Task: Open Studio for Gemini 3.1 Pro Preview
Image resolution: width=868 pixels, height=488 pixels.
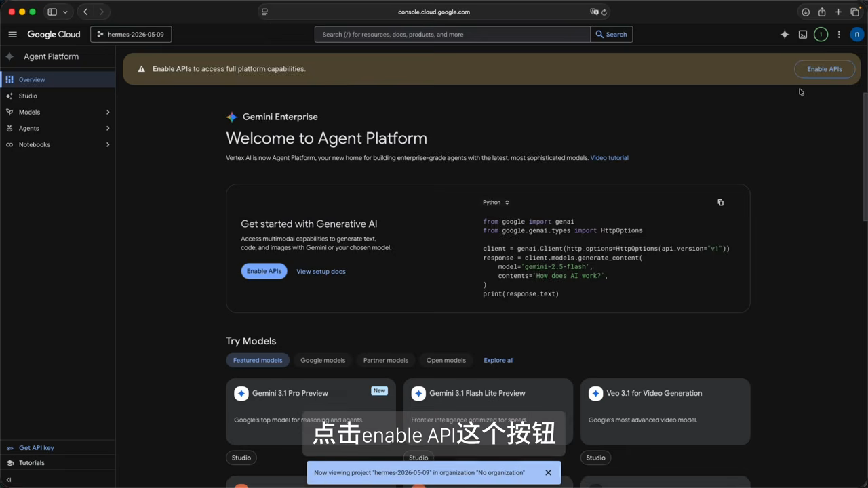Action: pyautogui.click(x=241, y=457)
